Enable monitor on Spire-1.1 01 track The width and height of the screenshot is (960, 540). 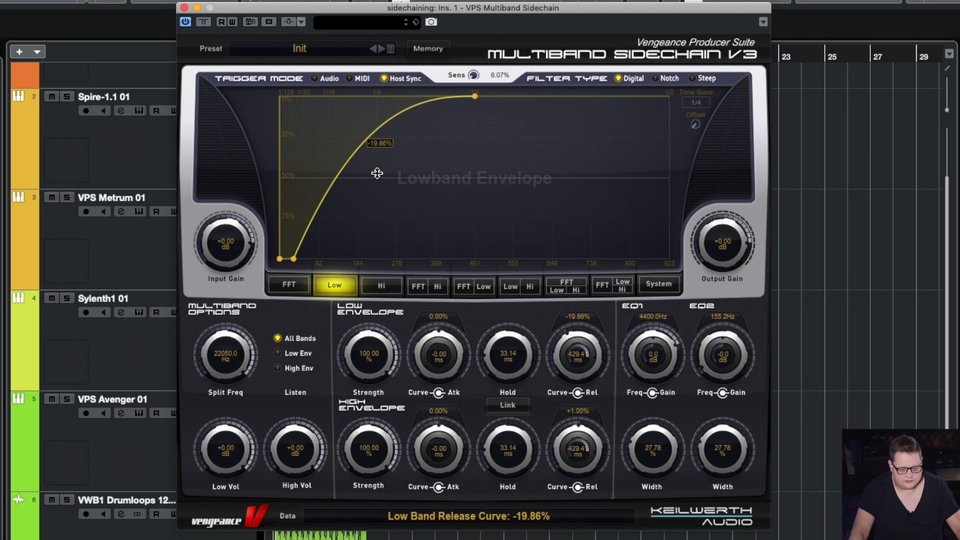[x=103, y=111]
